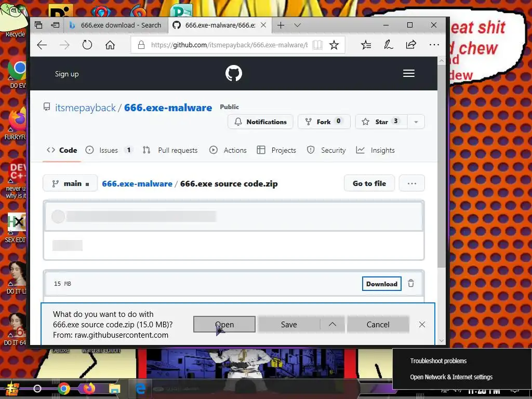Image resolution: width=532 pixels, height=399 pixels.
Task: Click the address bar URL field
Action: pyautogui.click(x=229, y=45)
